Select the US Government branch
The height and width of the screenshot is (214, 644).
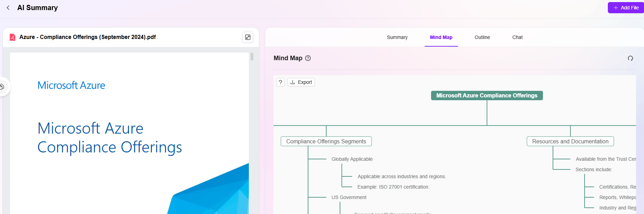[x=349, y=197]
